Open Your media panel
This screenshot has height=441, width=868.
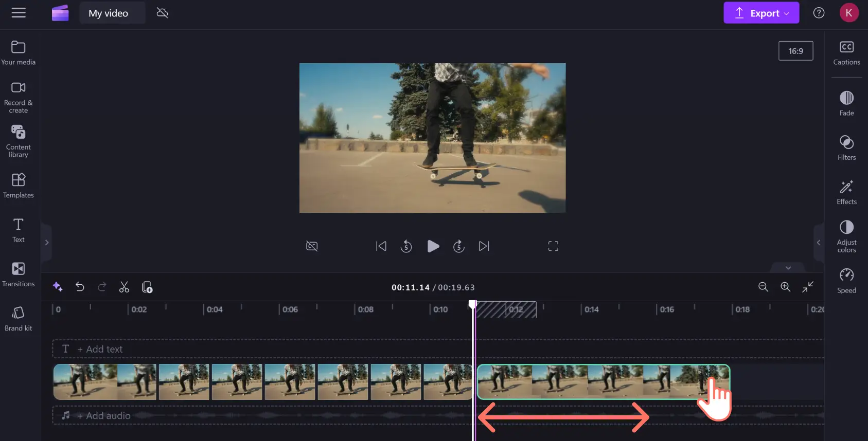coord(19,53)
